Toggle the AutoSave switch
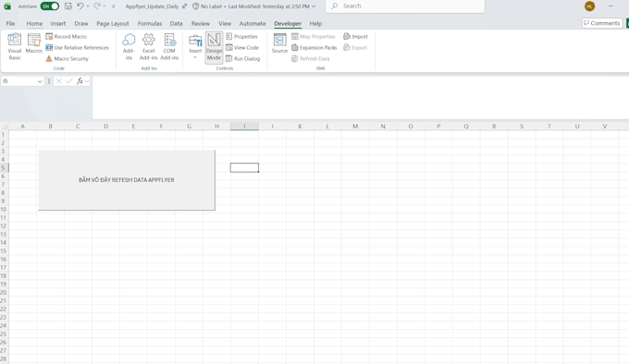629x364 pixels. pyautogui.click(x=50, y=6)
